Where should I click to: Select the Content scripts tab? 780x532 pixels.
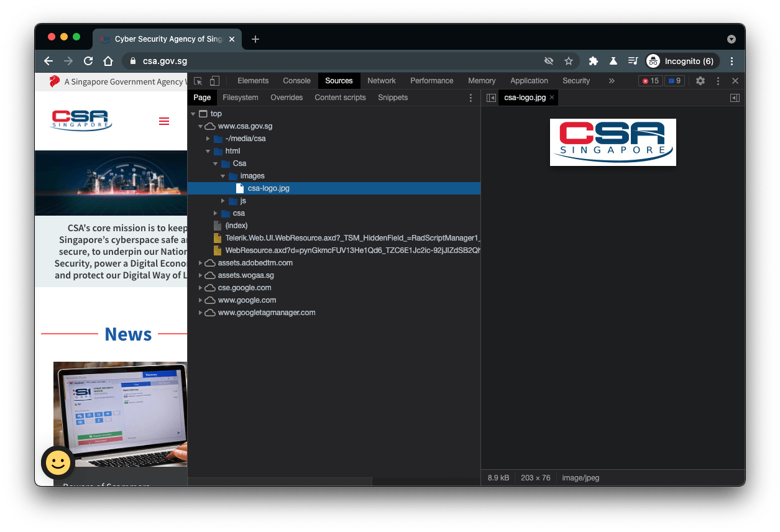pyautogui.click(x=340, y=98)
